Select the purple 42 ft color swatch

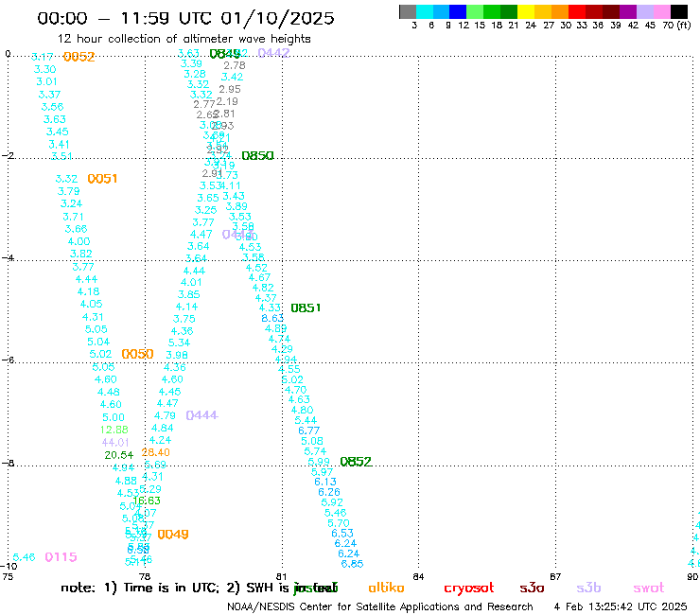pyautogui.click(x=628, y=11)
